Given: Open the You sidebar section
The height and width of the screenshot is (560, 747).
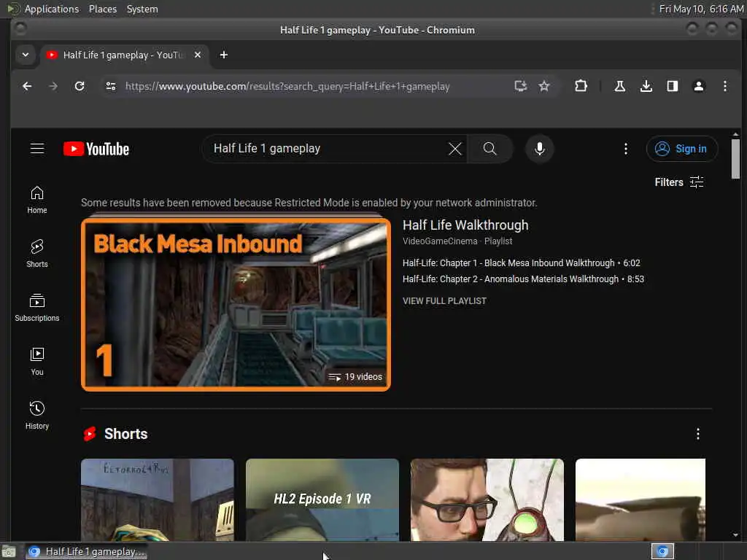Looking at the screenshot, I should (37, 362).
